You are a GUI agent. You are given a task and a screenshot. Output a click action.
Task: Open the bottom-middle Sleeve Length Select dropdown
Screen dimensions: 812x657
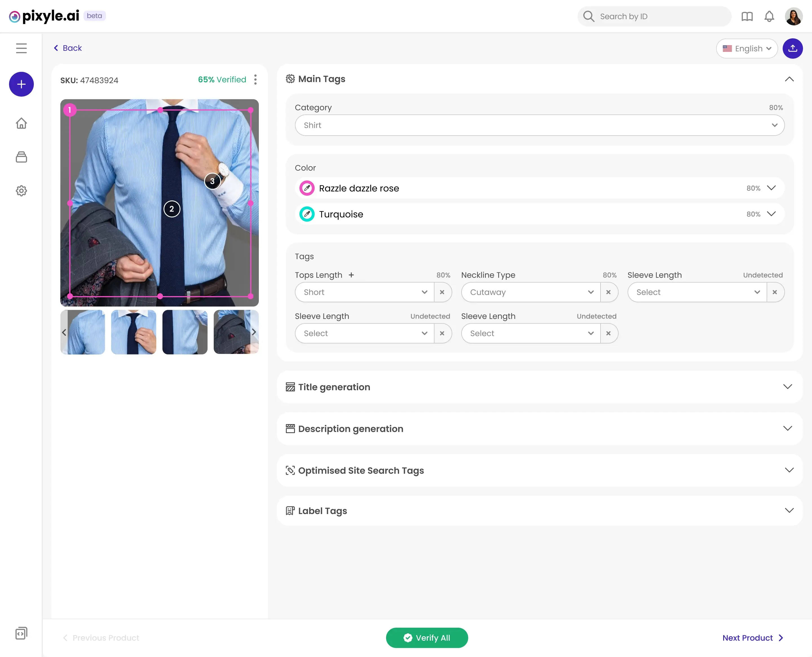coord(531,333)
